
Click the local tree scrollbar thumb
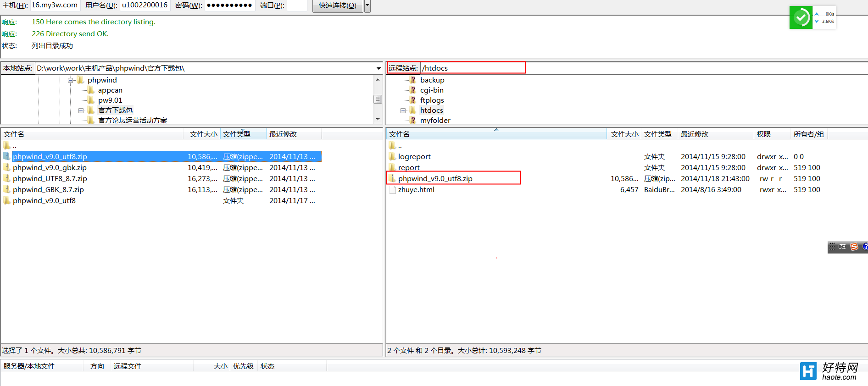tap(378, 99)
